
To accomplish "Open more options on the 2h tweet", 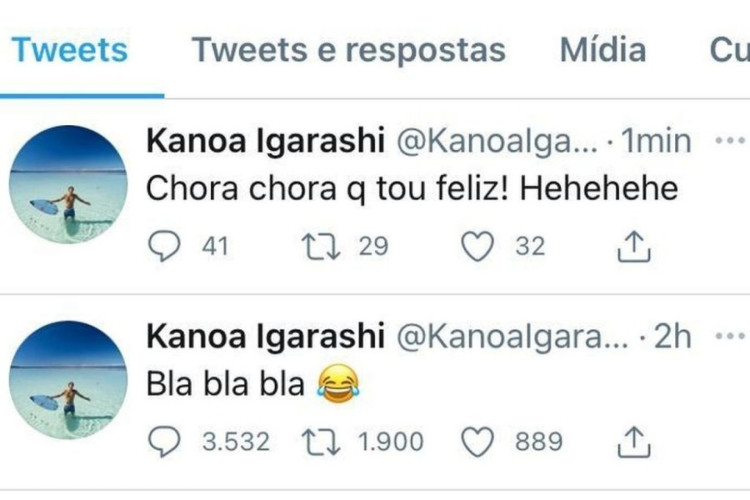I will coord(733,337).
